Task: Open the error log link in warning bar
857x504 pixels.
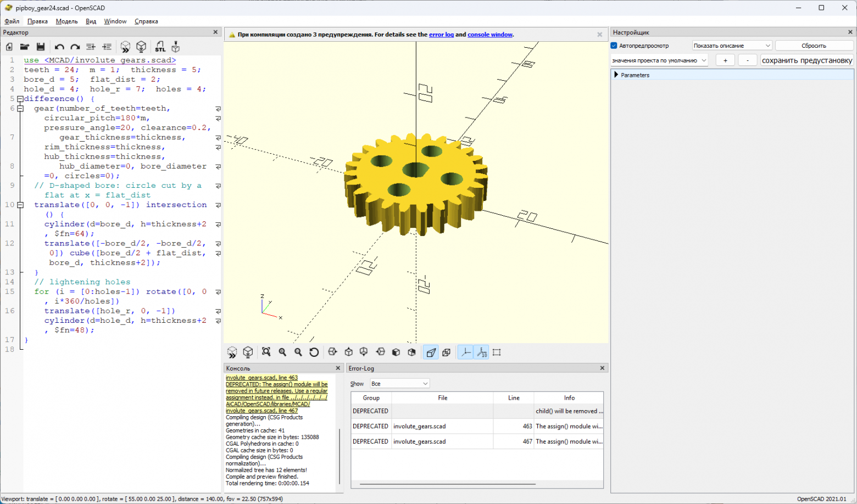Action: pyautogui.click(x=441, y=35)
